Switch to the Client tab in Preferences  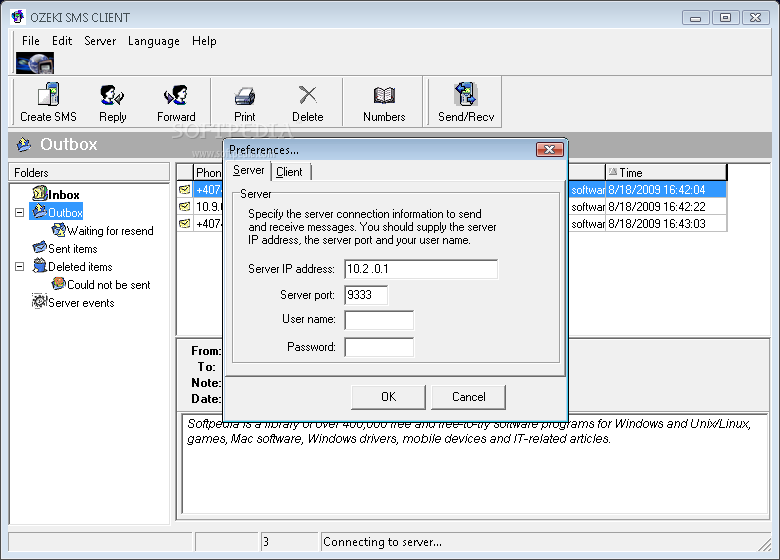290,172
